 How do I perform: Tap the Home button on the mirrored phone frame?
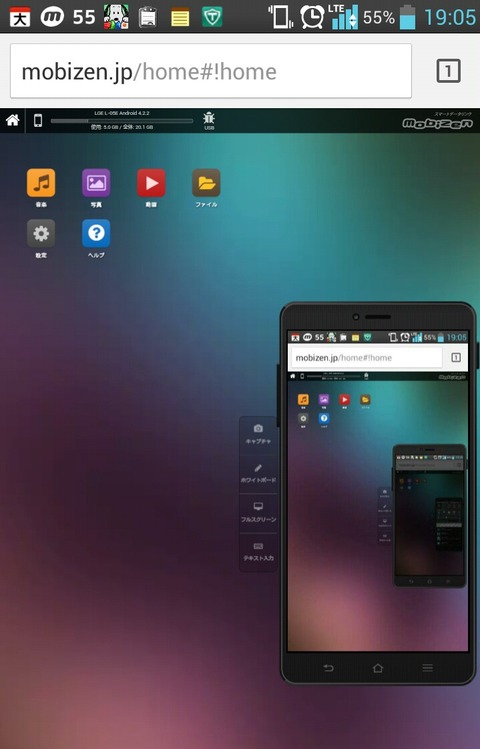pyautogui.click(x=378, y=668)
